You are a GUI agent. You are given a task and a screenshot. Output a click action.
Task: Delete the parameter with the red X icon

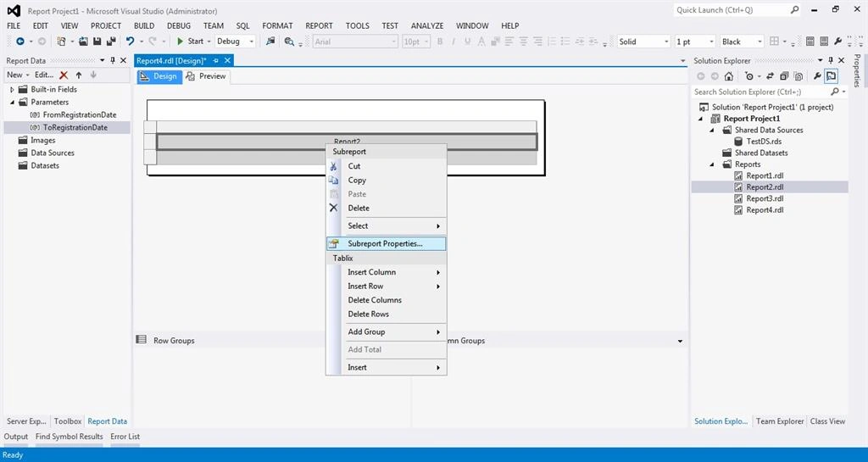click(x=64, y=75)
